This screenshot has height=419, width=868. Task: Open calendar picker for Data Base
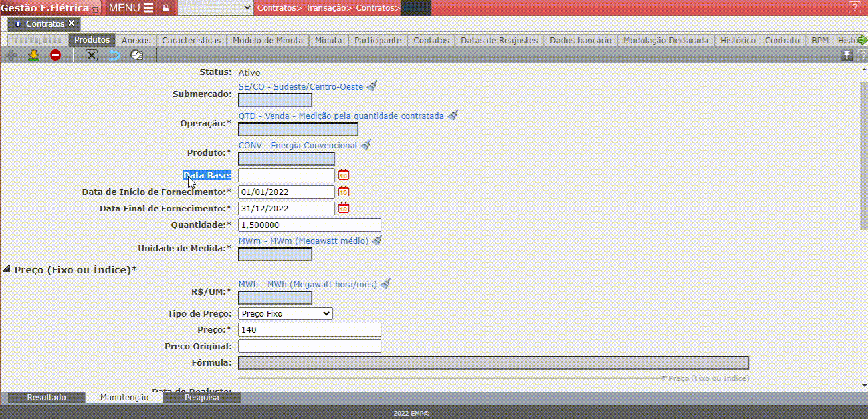[x=344, y=175]
